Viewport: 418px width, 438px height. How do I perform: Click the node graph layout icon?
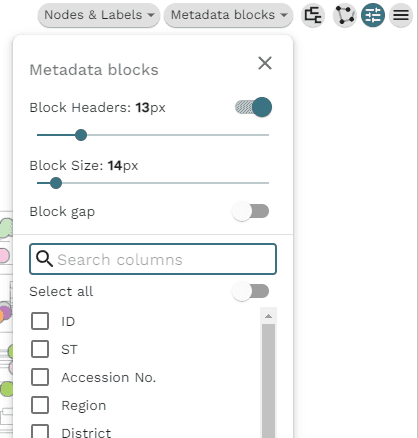345,15
